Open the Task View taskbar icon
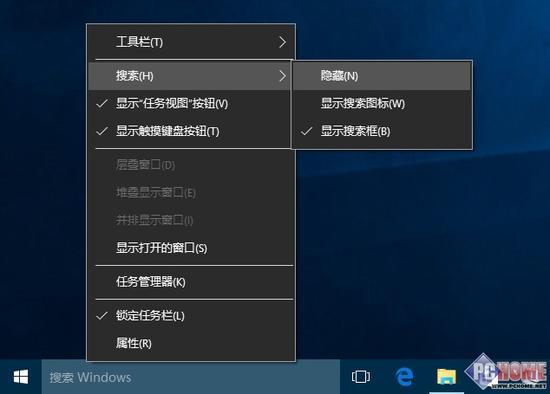Image resolution: width=550 pixels, height=394 pixels. coord(361,377)
